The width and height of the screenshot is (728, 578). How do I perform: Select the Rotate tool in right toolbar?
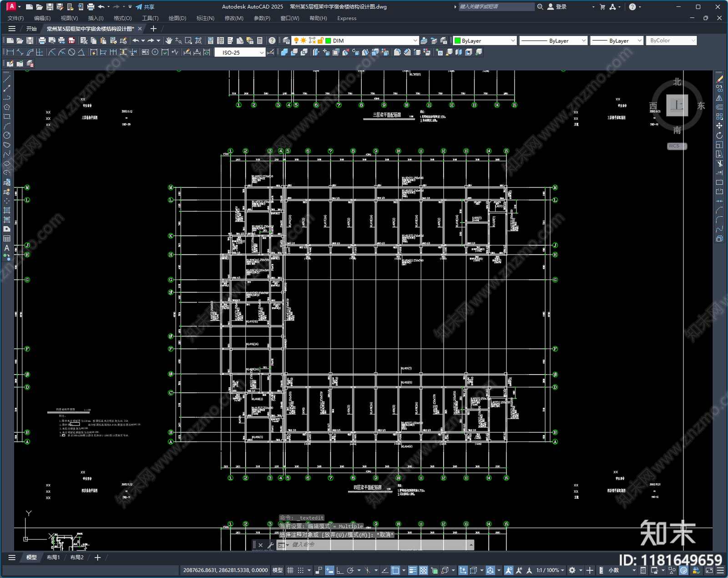[x=719, y=135]
